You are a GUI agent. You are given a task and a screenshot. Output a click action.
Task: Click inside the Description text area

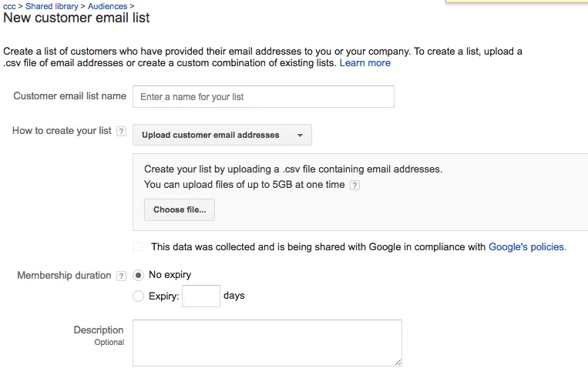coord(267,343)
